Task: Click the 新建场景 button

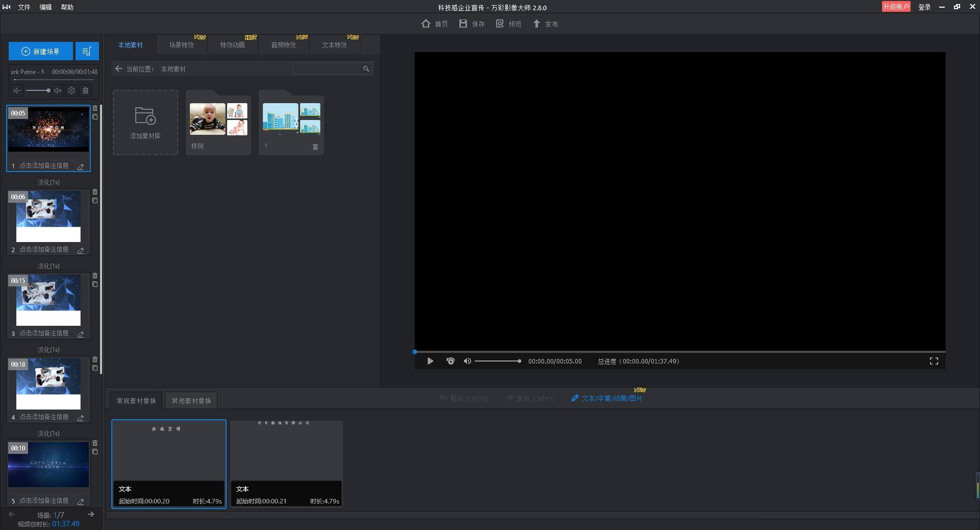Action: [x=41, y=51]
